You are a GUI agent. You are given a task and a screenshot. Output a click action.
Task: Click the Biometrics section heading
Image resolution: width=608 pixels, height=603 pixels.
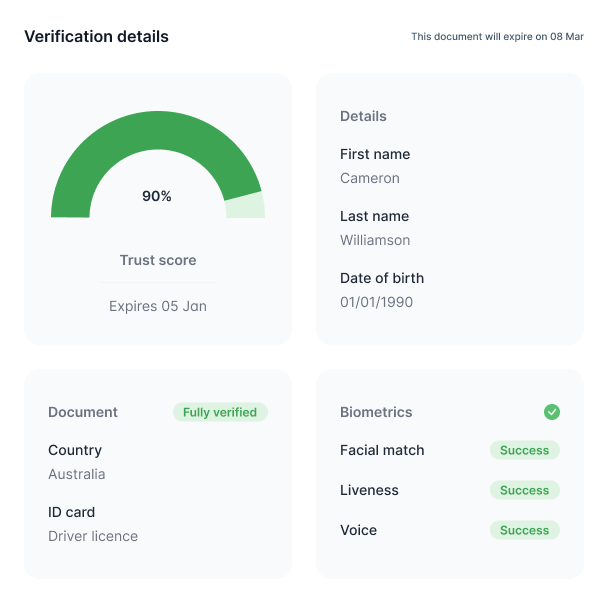376,412
